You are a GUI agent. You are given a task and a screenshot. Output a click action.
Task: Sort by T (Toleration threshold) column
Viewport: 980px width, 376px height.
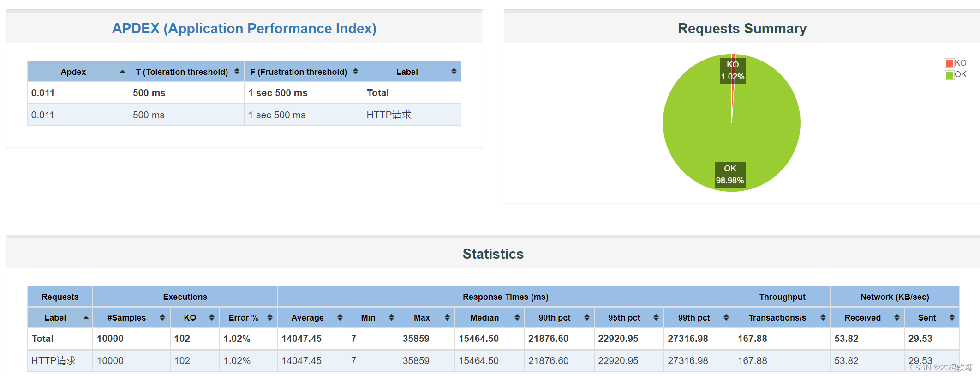click(186, 72)
